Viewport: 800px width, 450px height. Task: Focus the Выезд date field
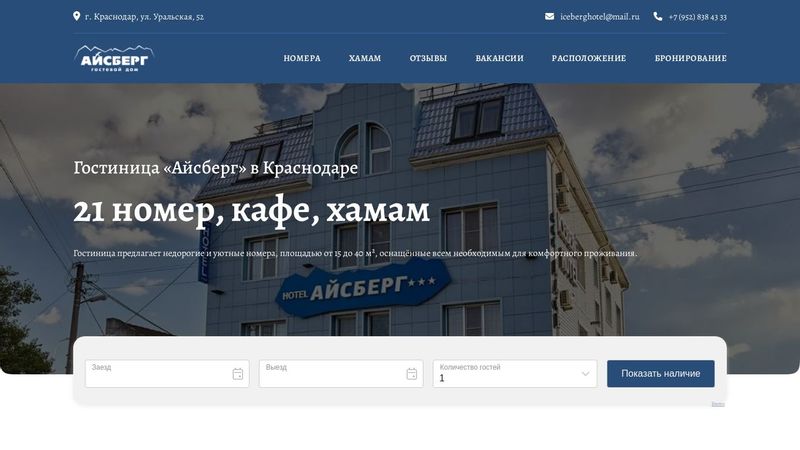[341, 373]
